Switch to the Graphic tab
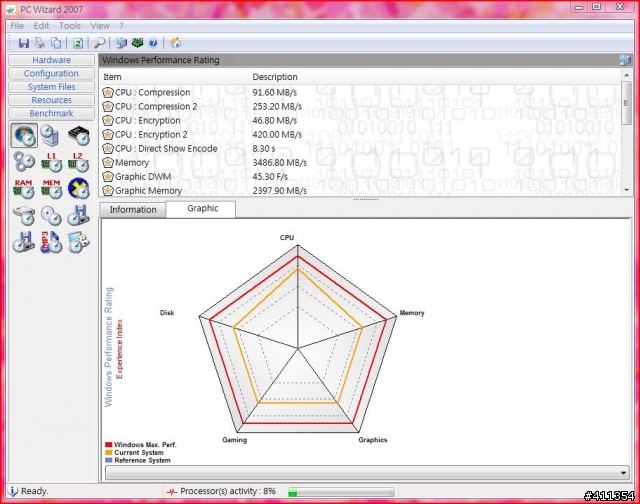The height and width of the screenshot is (504, 640). pyautogui.click(x=202, y=209)
